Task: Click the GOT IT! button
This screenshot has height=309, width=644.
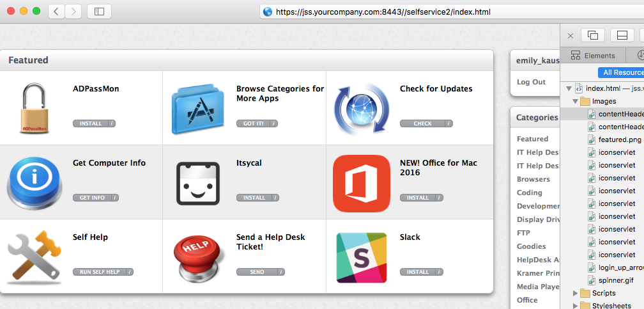Action: pos(254,123)
